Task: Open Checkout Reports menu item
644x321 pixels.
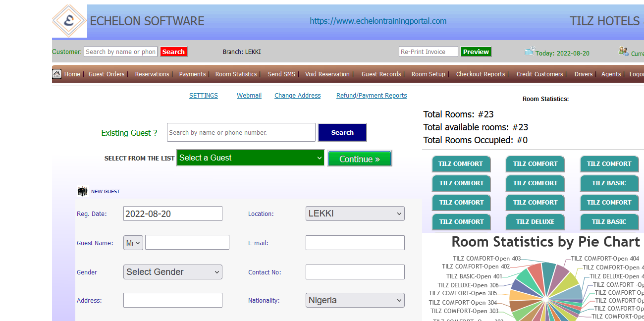Action: point(481,74)
